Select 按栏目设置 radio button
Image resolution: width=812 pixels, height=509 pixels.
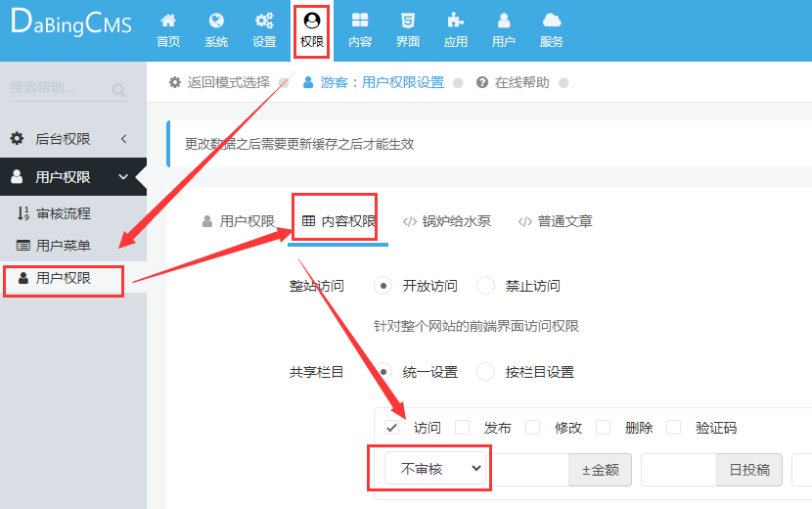(485, 372)
